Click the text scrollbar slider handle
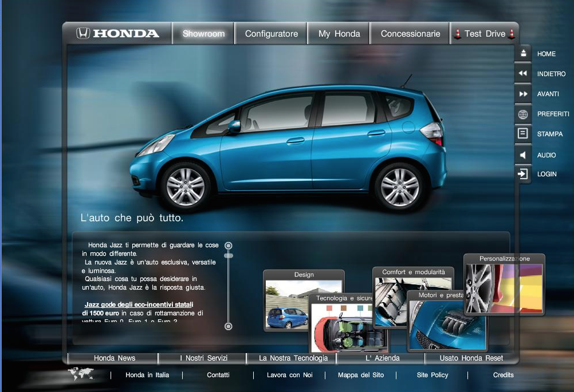 coord(229,256)
